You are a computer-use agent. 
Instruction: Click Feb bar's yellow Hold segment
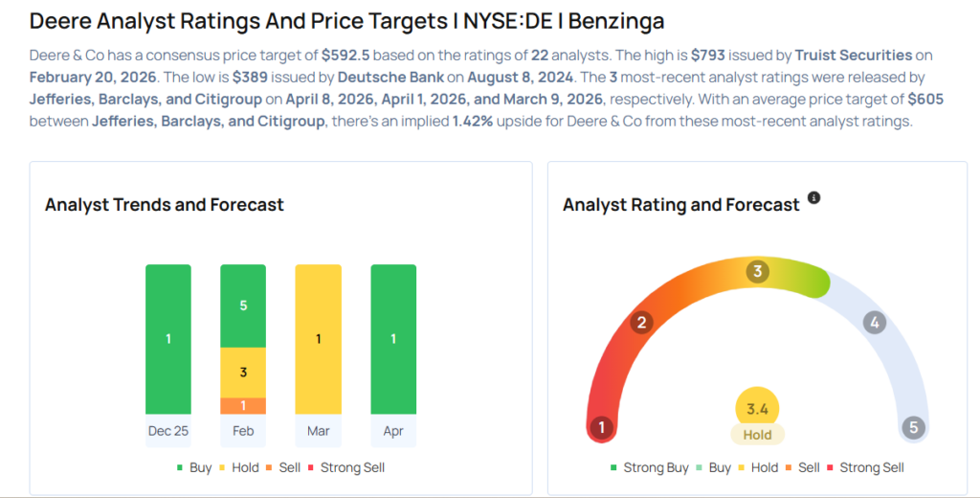coord(243,372)
